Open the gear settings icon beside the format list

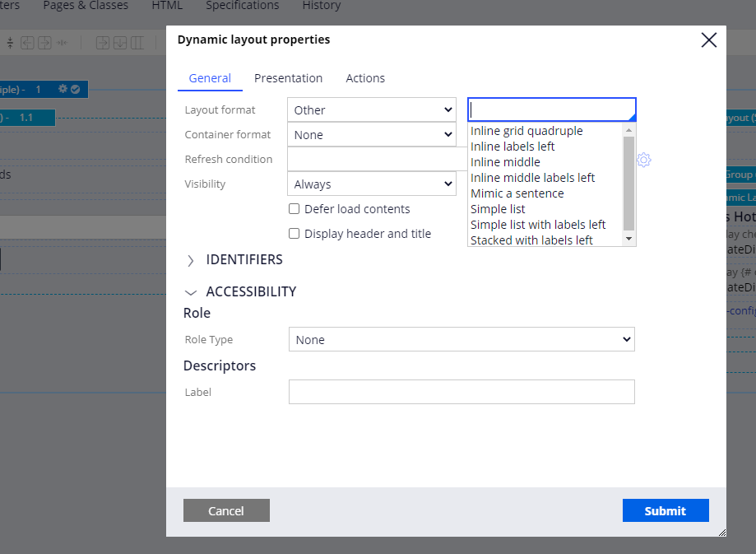coord(643,160)
